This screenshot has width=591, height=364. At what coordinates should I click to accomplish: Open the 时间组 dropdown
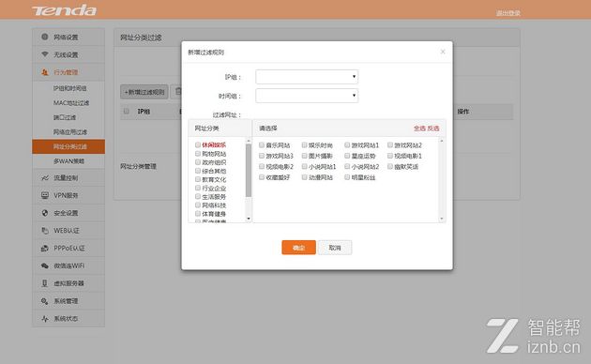tap(307, 96)
